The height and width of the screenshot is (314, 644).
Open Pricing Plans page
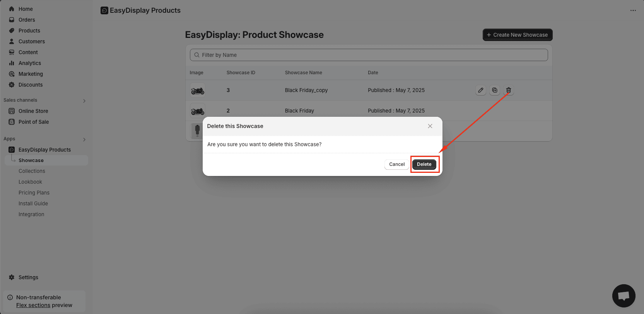tap(34, 193)
